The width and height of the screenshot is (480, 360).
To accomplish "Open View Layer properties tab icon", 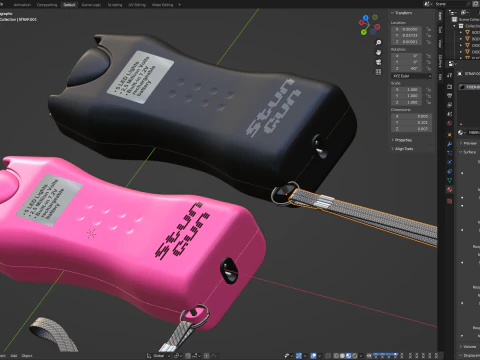I will [450, 105].
